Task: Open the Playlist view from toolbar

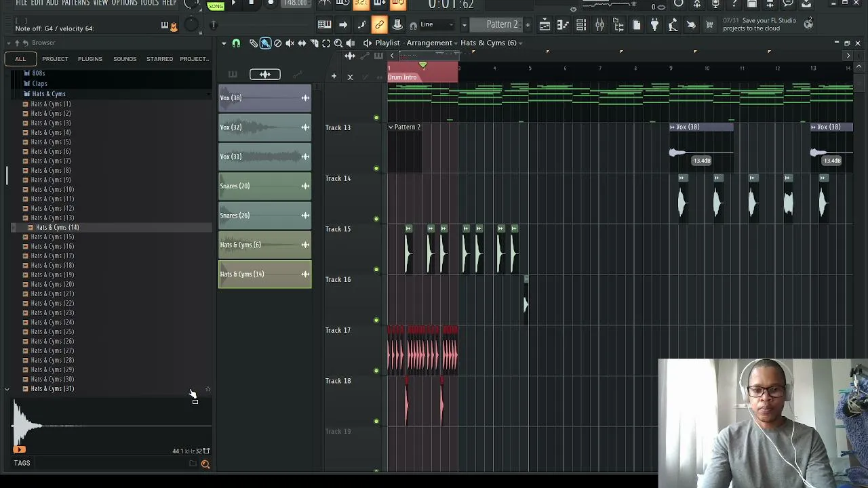Action: pyautogui.click(x=545, y=25)
